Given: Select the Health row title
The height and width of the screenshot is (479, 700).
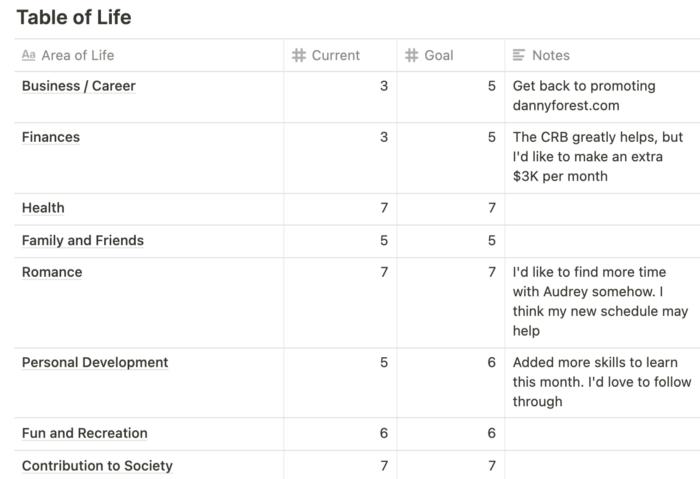Looking at the screenshot, I should point(43,208).
